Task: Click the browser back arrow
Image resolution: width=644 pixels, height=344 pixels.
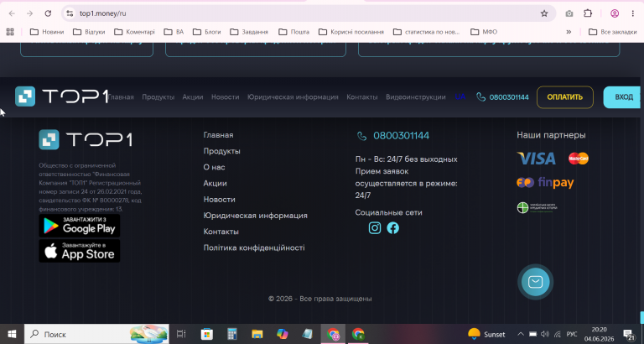Action: click(12, 13)
